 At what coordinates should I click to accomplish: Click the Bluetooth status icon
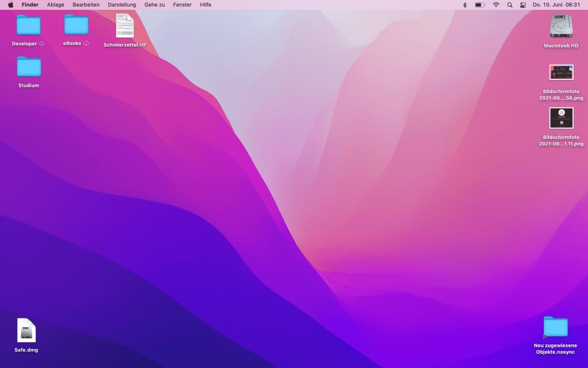465,5
